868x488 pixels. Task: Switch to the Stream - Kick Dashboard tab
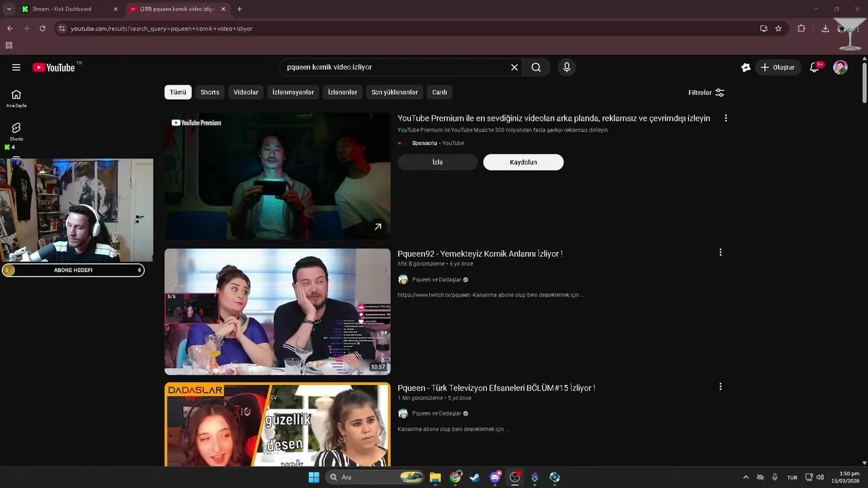click(68, 9)
